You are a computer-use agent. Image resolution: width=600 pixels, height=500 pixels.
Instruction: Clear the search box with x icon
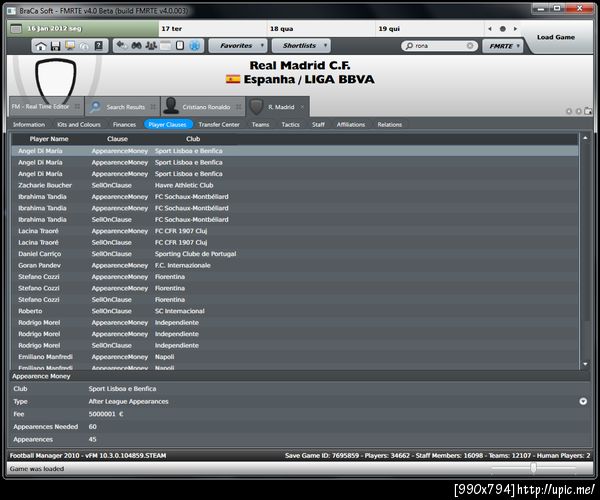point(470,46)
